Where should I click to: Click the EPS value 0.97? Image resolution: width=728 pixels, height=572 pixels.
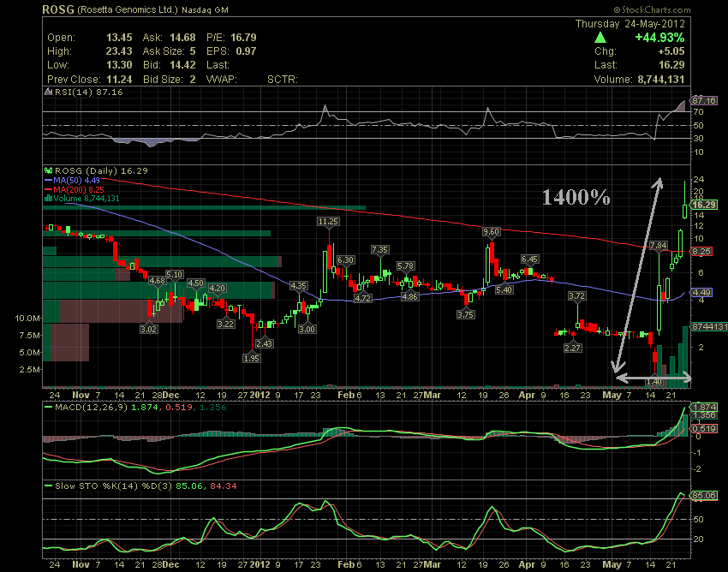(246, 51)
